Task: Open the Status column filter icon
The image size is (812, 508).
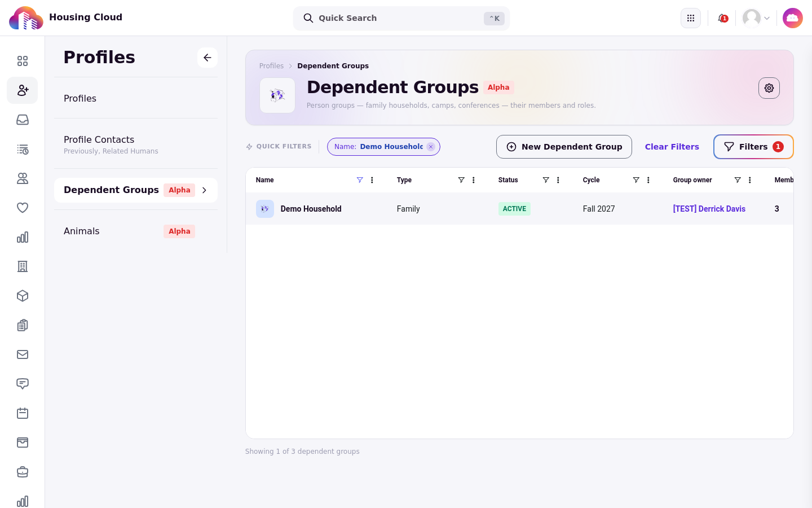Action: click(x=546, y=180)
